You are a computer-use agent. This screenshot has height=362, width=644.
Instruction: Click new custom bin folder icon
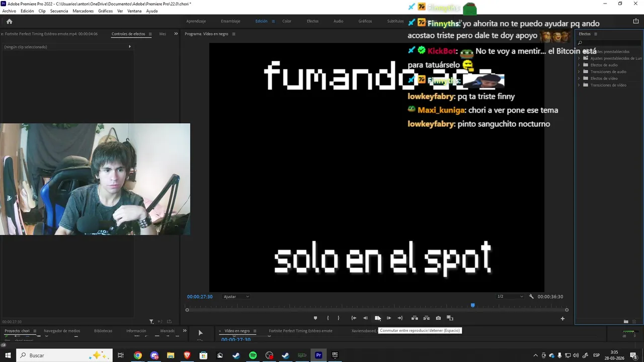pos(626,321)
